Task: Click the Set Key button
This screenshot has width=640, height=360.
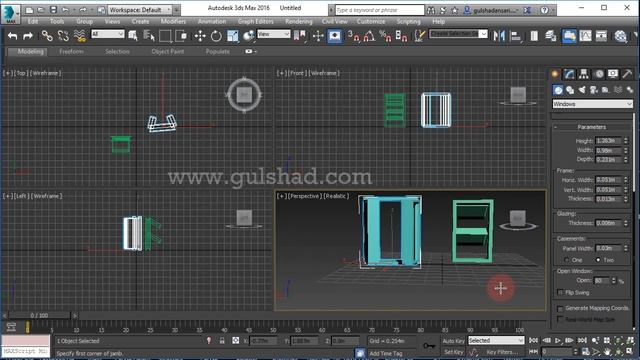Action: click(x=453, y=351)
